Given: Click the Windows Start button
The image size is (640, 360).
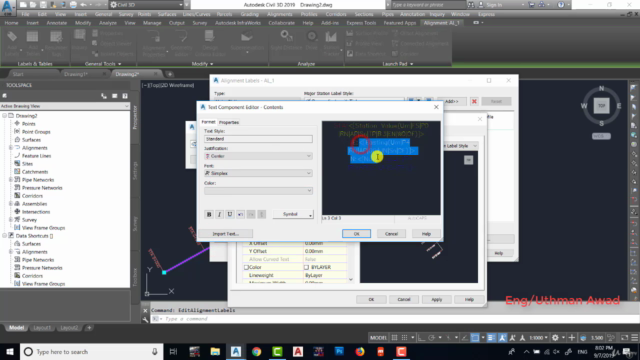Looking at the screenshot, I should tap(10, 351).
